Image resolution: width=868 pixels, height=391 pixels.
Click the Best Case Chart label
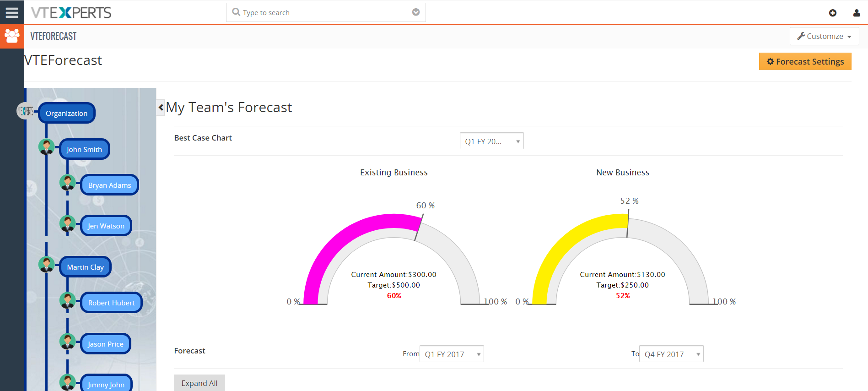tap(203, 138)
